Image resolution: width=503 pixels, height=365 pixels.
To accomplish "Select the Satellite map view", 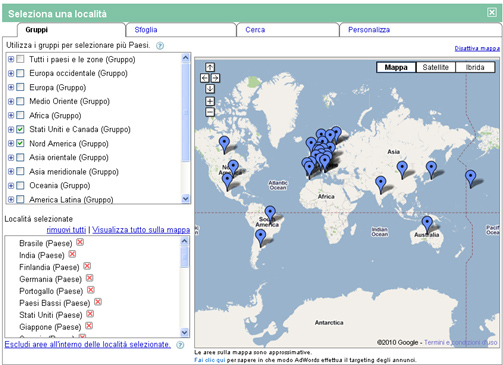I will coord(436,67).
